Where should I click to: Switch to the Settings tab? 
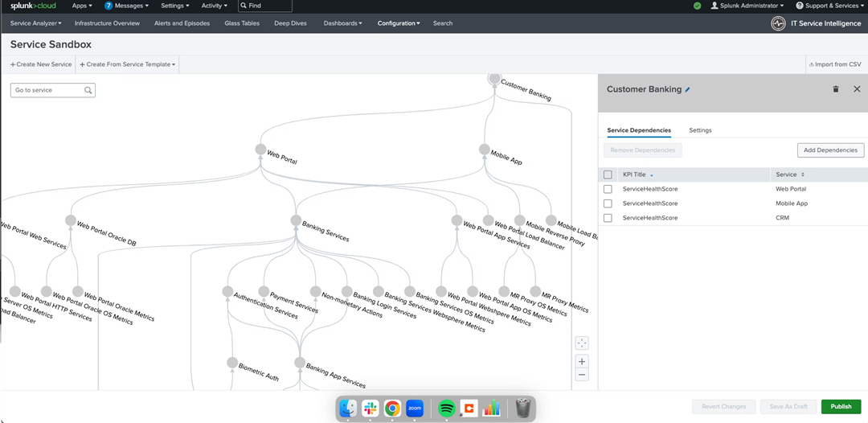700,130
